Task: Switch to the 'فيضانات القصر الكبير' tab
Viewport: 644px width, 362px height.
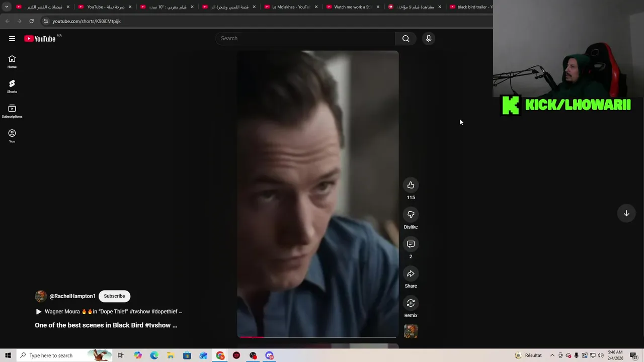Action: [x=44, y=7]
